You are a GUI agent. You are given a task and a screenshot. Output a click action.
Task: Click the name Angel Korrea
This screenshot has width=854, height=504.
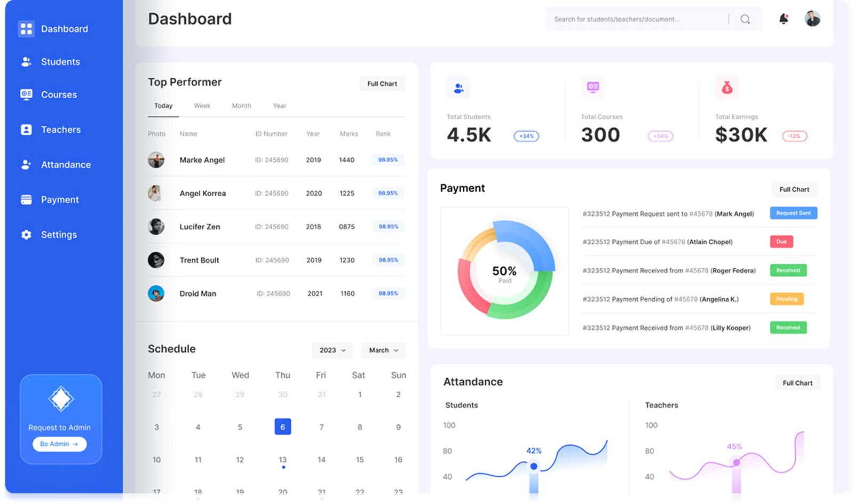(x=203, y=194)
